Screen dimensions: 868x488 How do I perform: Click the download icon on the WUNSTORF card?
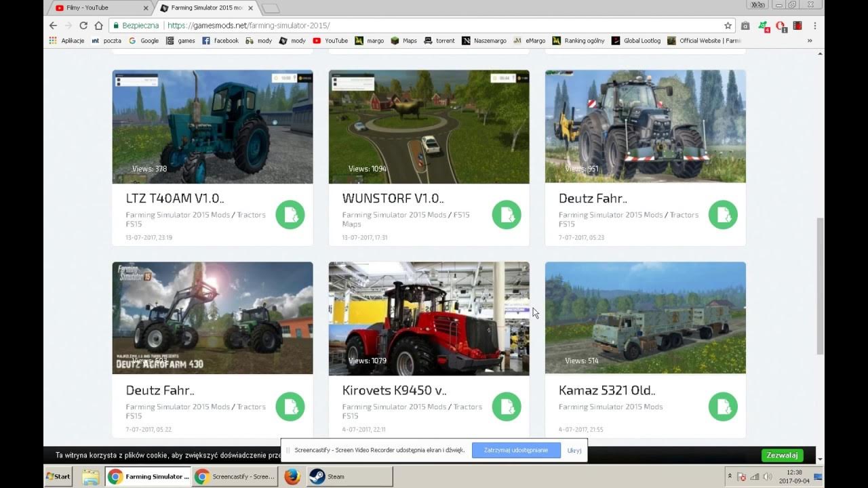507,215
